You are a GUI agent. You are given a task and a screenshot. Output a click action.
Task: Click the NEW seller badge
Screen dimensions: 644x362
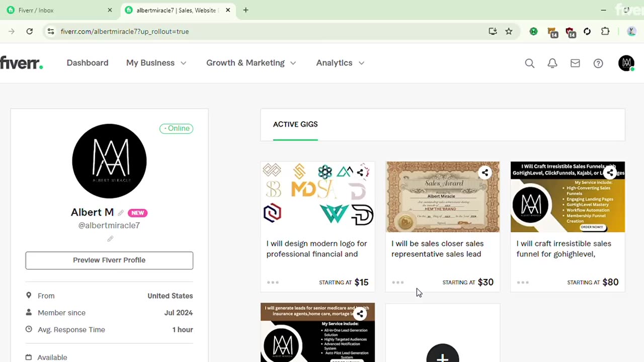tap(137, 213)
